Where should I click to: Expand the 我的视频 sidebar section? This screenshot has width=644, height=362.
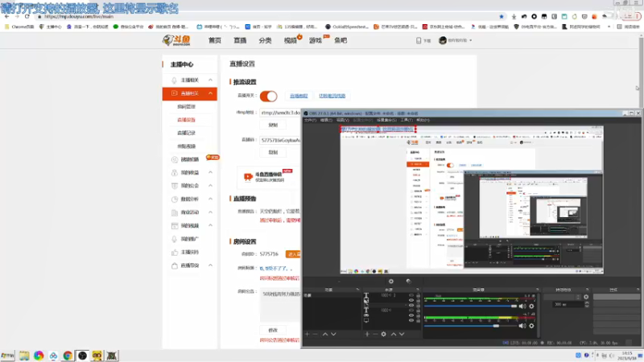click(210, 225)
